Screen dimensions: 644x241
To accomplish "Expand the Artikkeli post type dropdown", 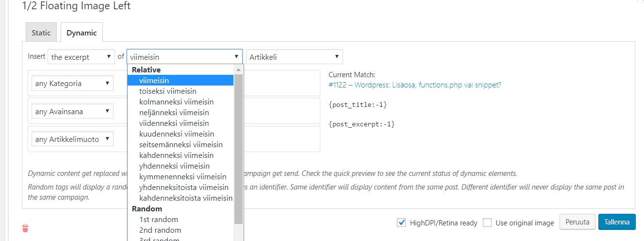I will pyautogui.click(x=294, y=57).
